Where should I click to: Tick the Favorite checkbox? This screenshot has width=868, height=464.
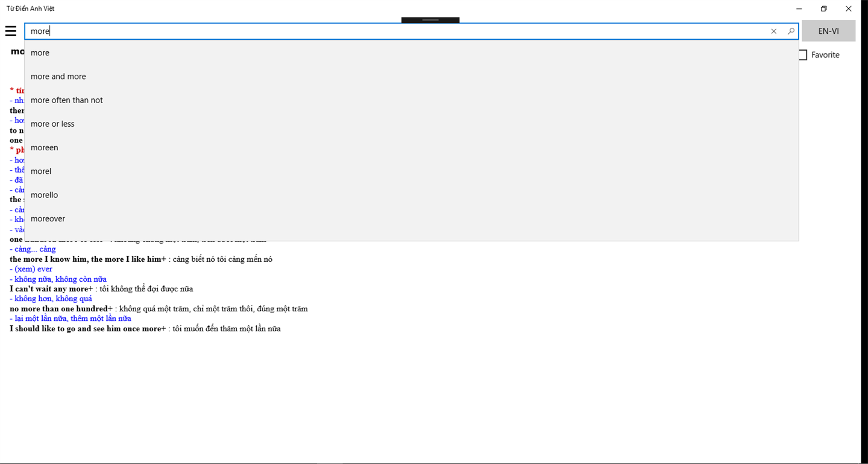click(802, 55)
